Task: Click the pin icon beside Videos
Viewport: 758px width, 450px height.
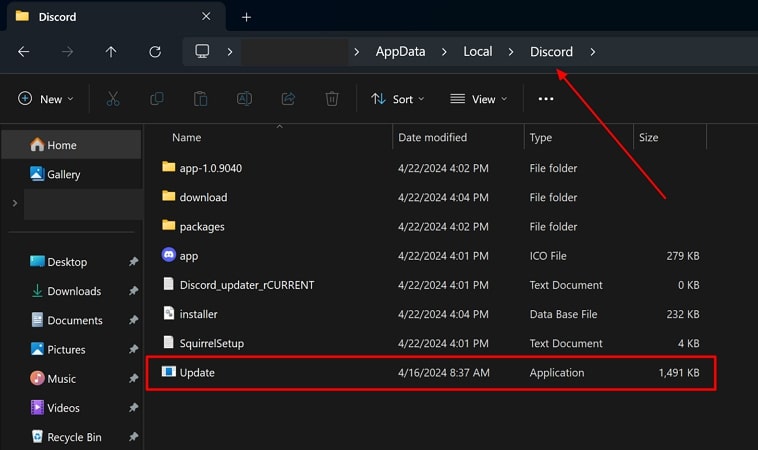Action: (133, 408)
